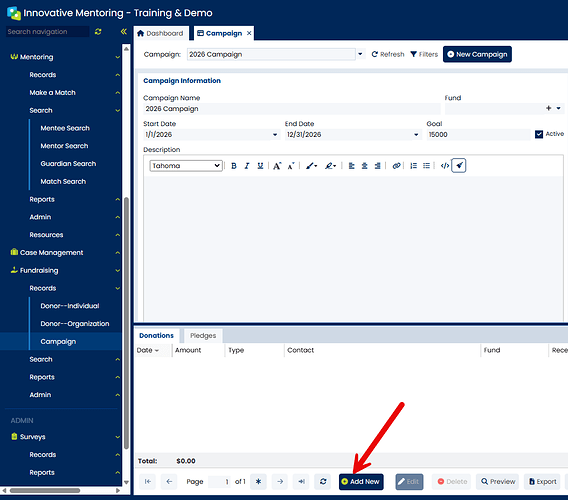Screen dimensions: 568x500
Task: Click Add New donation button
Action: click(361, 482)
